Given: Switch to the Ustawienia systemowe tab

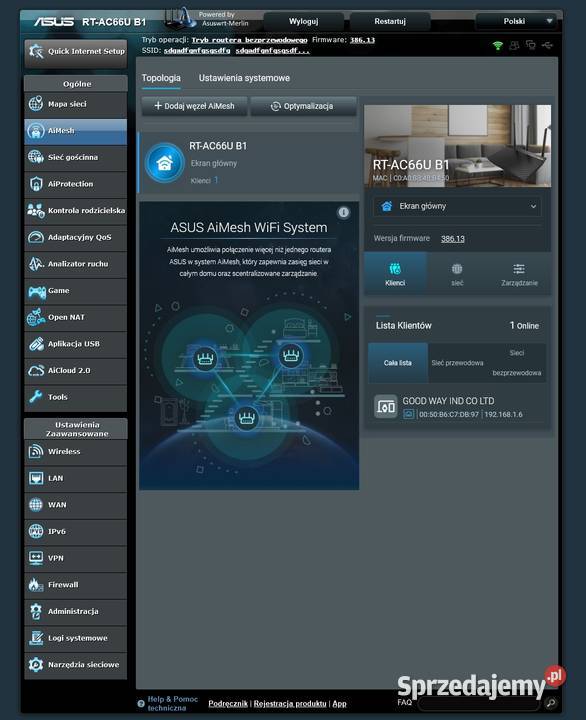Looking at the screenshot, I should tap(244, 78).
